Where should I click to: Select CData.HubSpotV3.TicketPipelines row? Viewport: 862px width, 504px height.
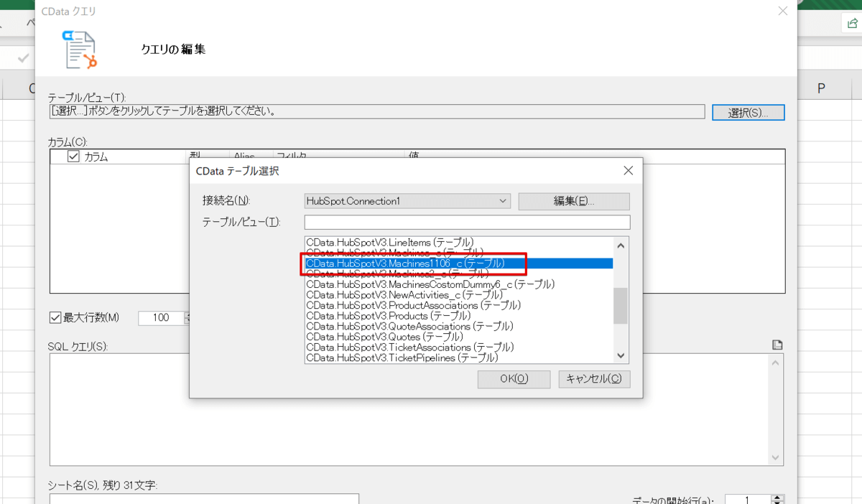point(459,357)
